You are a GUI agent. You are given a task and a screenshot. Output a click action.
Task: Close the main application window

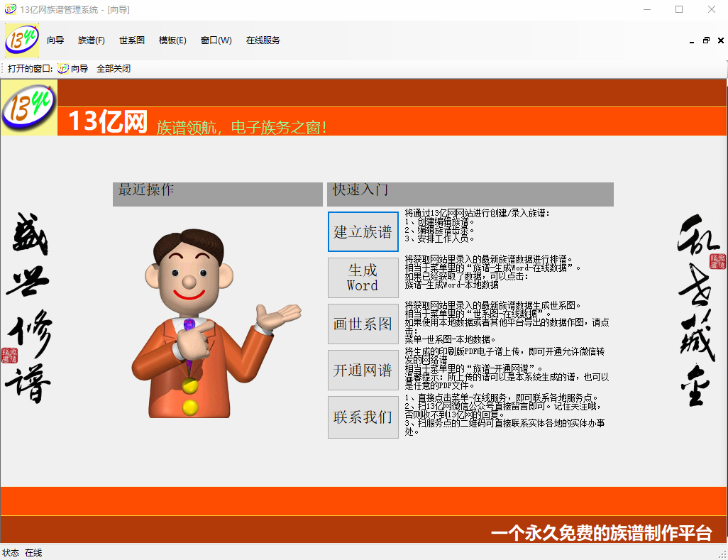pyautogui.click(x=711, y=9)
